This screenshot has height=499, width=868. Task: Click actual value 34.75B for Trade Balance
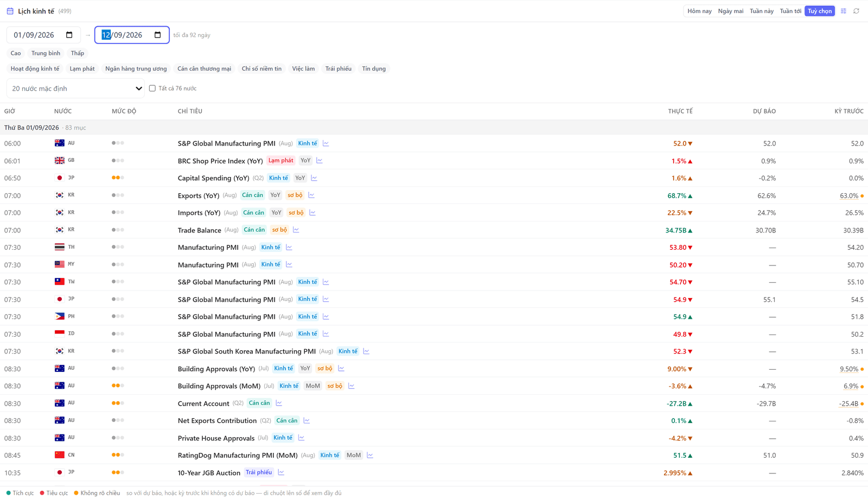coord(676,230)
